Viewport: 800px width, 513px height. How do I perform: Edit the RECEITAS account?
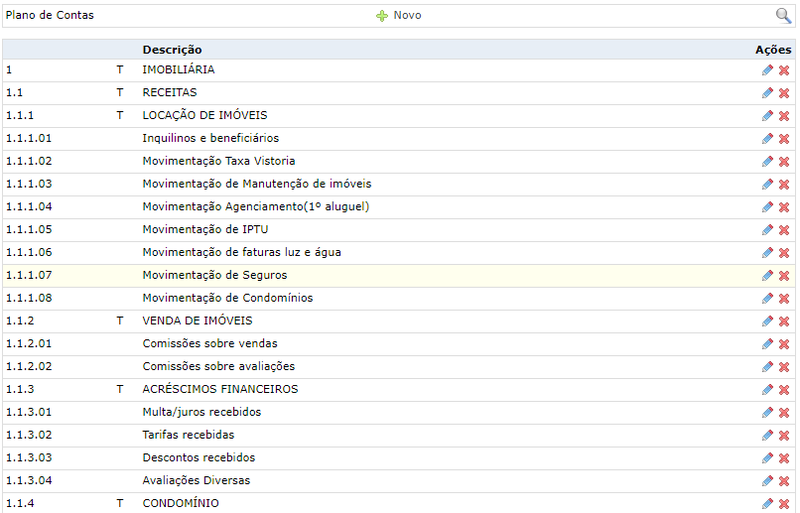coord(767,93)
